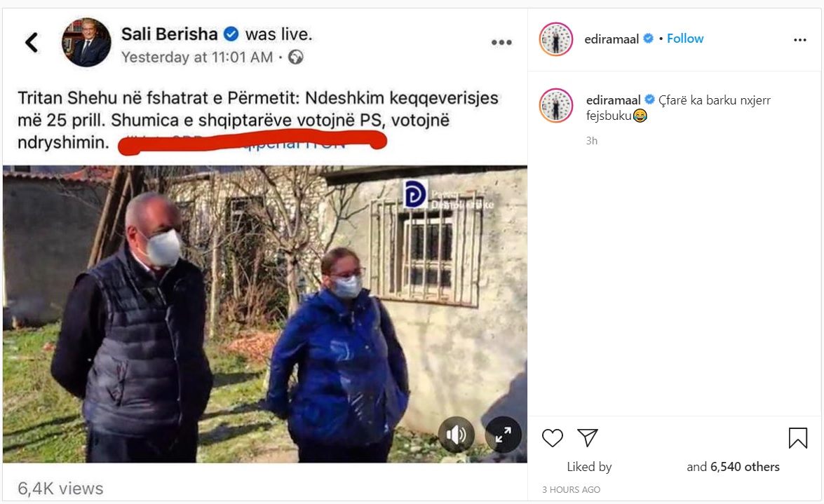Viewport: 824px width, 504px height.
Task: Open Facebook post three-dot options menu
Action: [x=501, y=43]
